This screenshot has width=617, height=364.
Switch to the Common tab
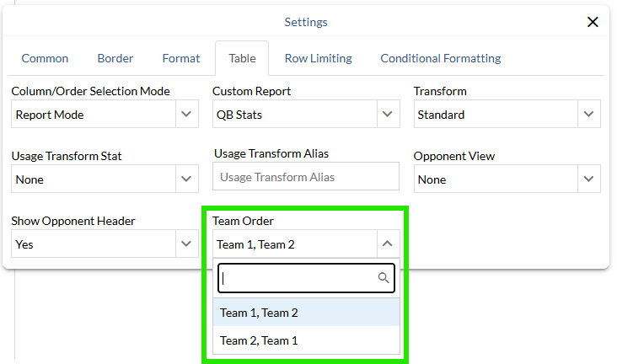(45, 58)
